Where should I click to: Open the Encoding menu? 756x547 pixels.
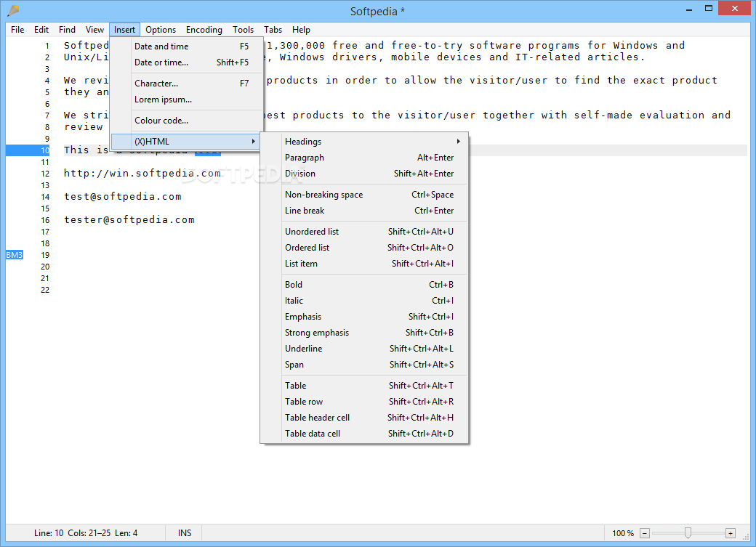(x=204, y=30)
